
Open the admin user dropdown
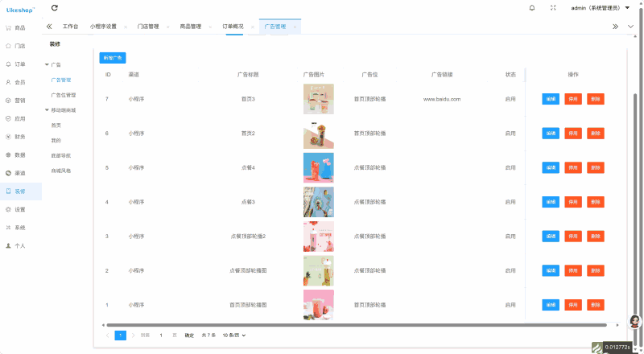(600, 8)
